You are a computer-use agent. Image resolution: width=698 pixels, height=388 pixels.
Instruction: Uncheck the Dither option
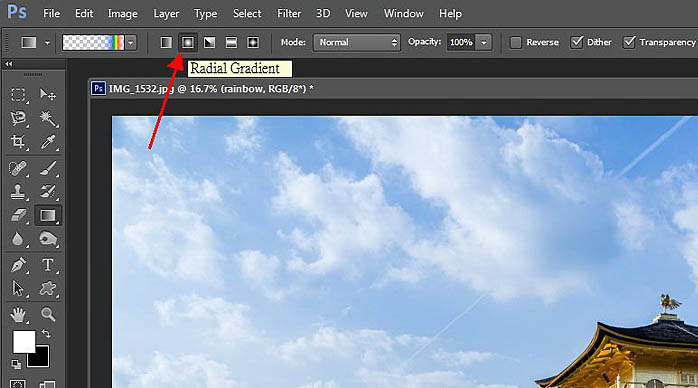point(576,42)
